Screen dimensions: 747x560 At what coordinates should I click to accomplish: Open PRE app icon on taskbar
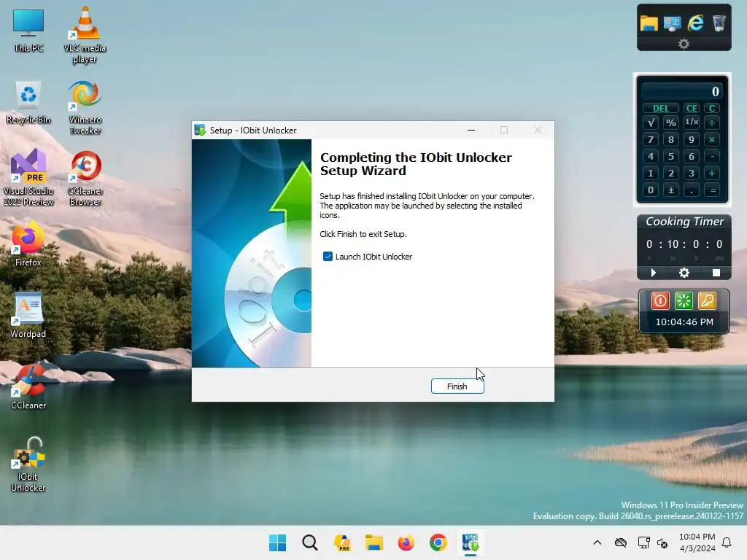pyautogui.click(x=342, y=542)
